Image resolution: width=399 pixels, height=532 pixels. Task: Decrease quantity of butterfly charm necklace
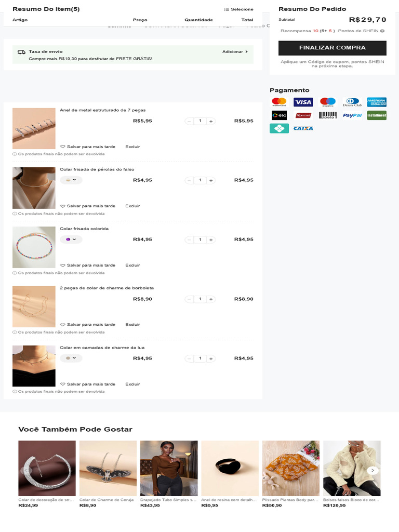pyautogui.click(x=189, y=299)
